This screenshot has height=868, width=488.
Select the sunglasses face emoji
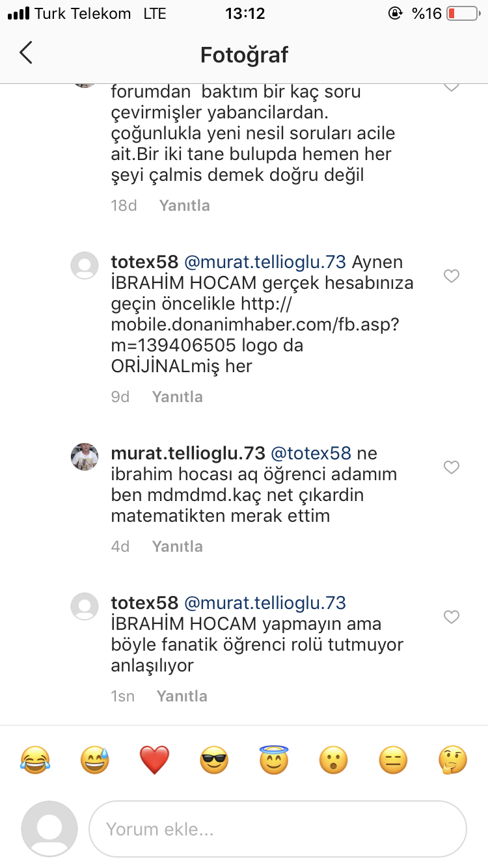[x=214, y=760]
